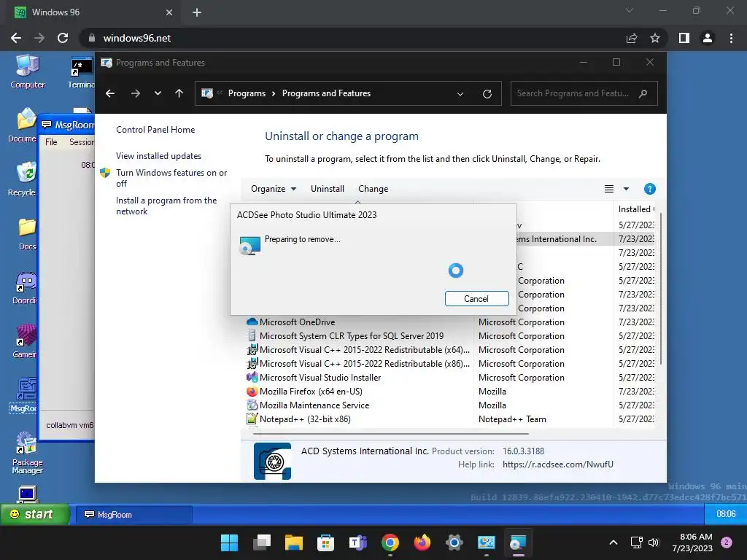Viewport: 747px width, 560px height.
Task: Open Control Panel Home link
Action: point(155,130)
